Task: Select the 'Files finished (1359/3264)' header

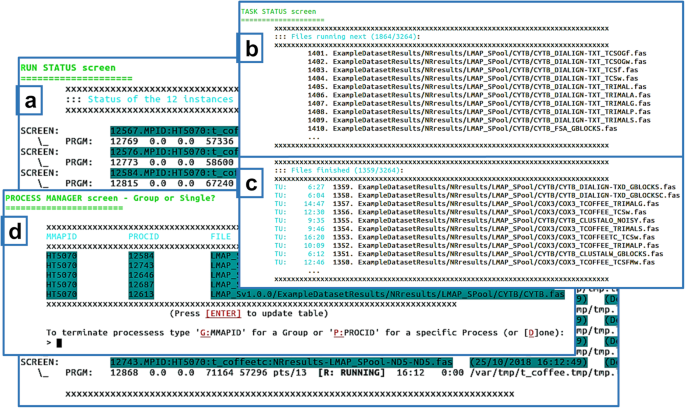Action: point(339,170)
